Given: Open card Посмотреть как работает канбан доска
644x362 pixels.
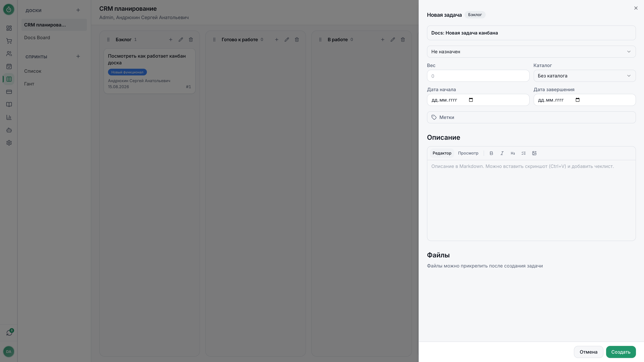Looking at the screenshot, I should (x=149, y=71).
